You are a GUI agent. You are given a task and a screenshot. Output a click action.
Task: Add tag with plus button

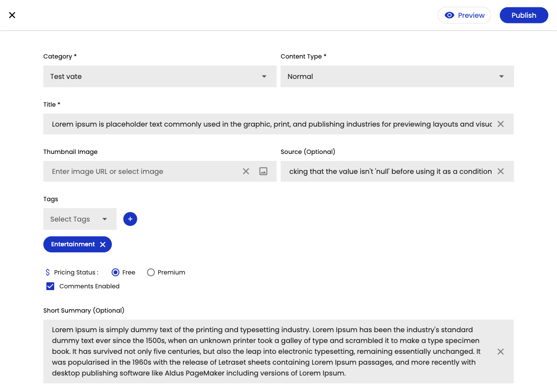(130, 219)
